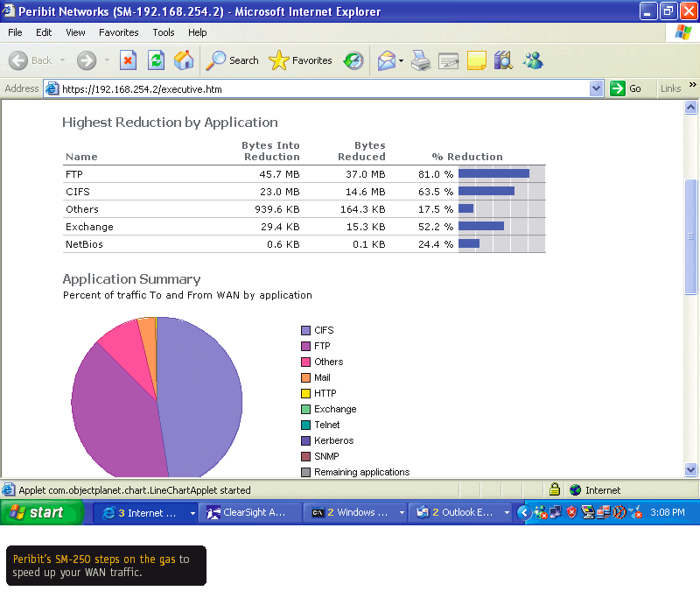Screen dimensions: 700x598
Task: Click the purple CIFS pie slice
Action: (x=201, y=397)
